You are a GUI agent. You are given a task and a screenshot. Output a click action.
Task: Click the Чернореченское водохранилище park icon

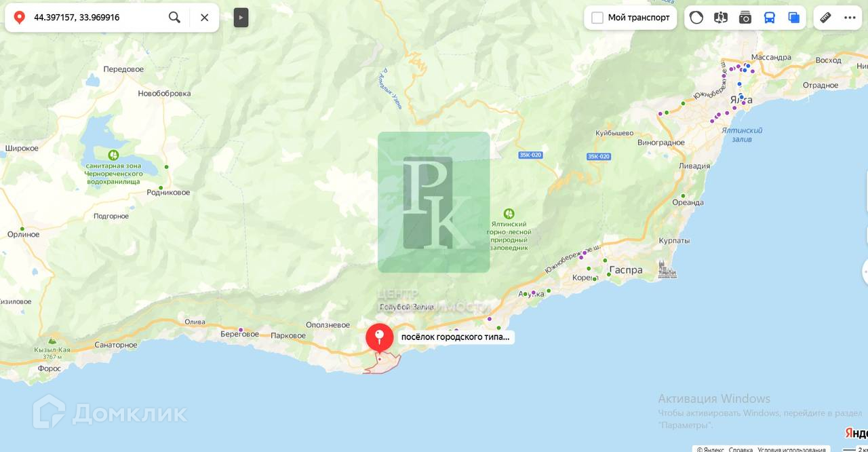[x=113, y=155]
